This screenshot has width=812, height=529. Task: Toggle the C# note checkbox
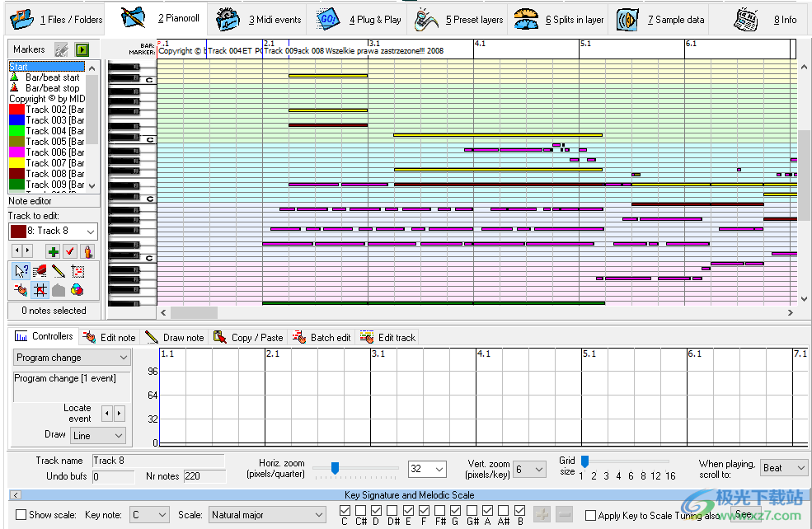pos(361,511)
